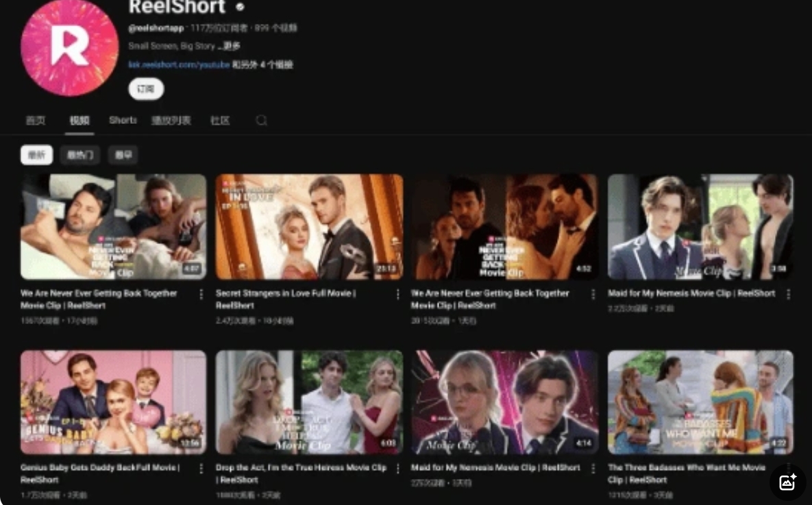Click the image capture icon at bottom right
This screenshot has width=812, height=505.
(787, 482)
